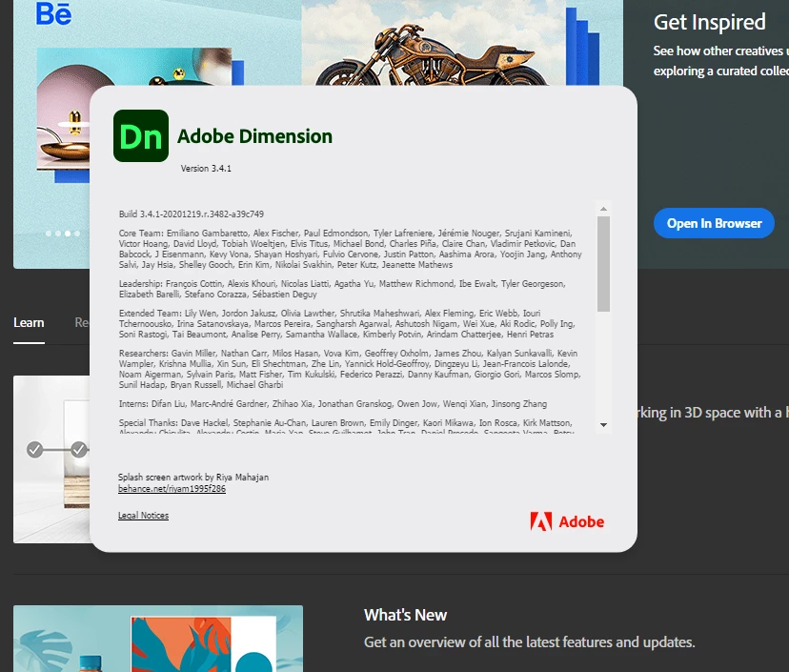Open the Legal Notices link

coord(143,516)
